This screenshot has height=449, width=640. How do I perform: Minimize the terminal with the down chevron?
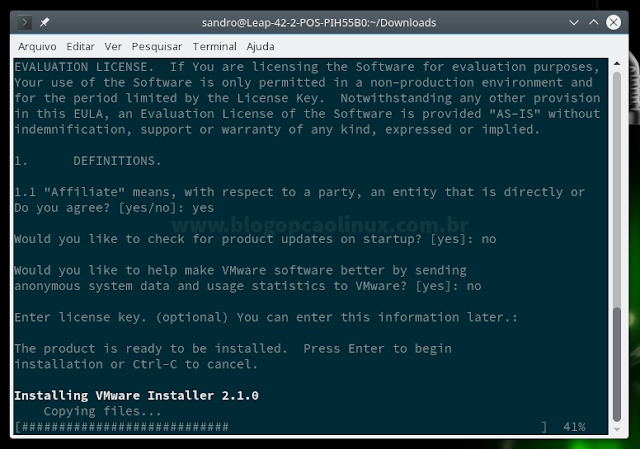click(574, 22)
